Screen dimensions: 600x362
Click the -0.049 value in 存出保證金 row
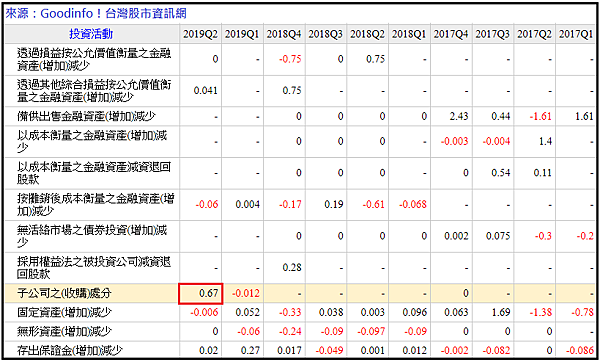pyautogui.click(x=329, y=350)
